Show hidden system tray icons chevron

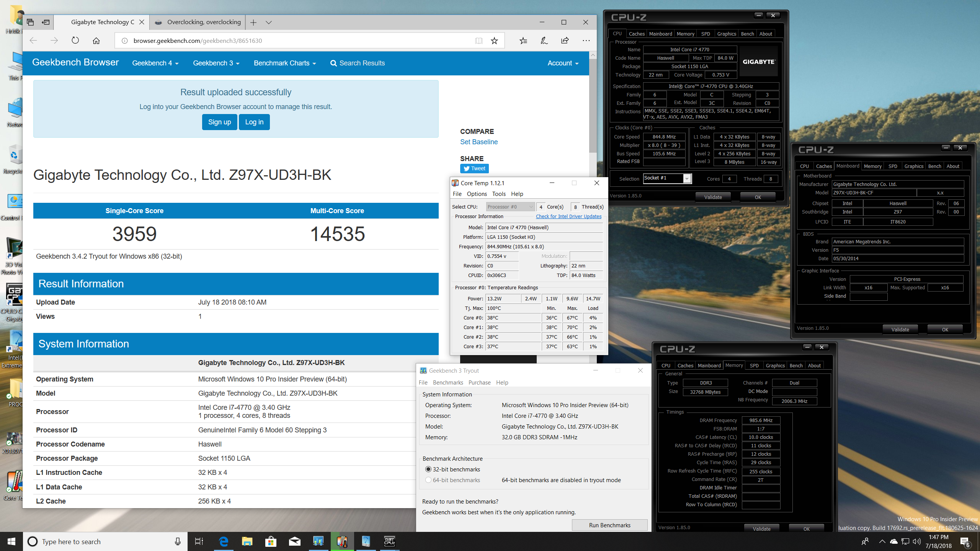coord(882,541)
